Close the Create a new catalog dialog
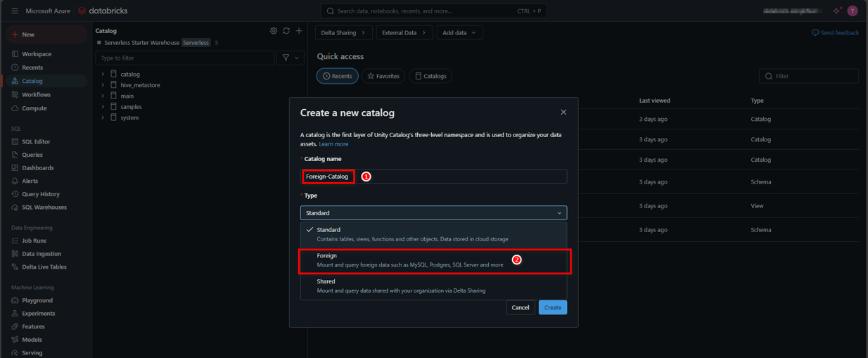This screenshot has width=868, height=358. 563,113
